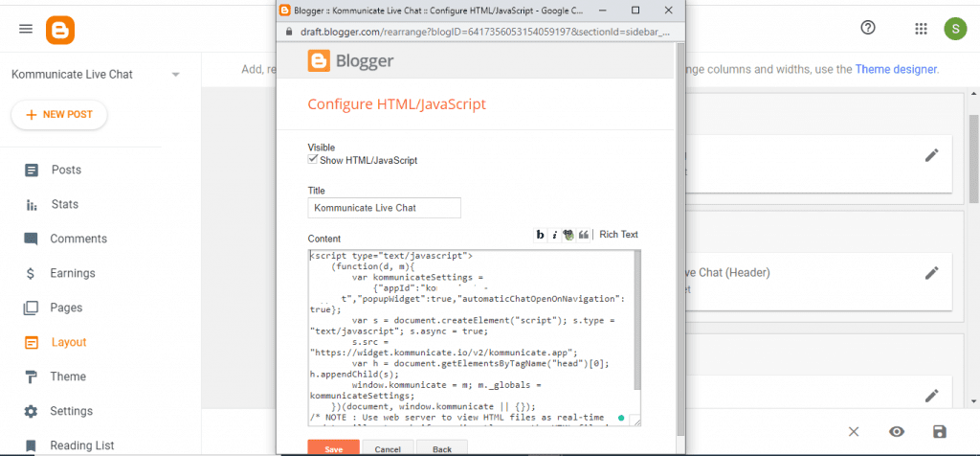
Task: Click the Posts document icon
Action: pos(31,171)
